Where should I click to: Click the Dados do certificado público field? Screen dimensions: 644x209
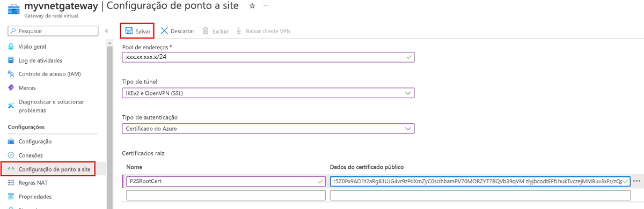click(x=480, y=181)
